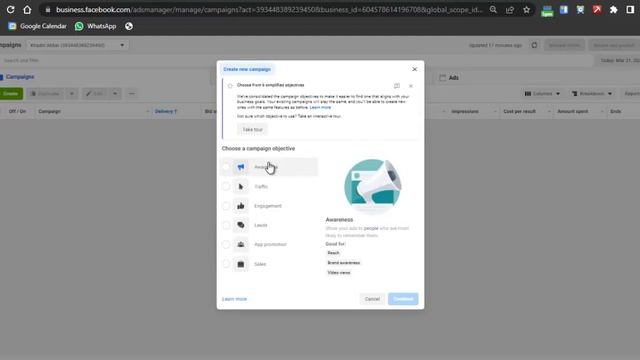Click the green Create button in Ads Manager
Image resolution: width=640 pixels, height=360 pixels.
point(11,94)
